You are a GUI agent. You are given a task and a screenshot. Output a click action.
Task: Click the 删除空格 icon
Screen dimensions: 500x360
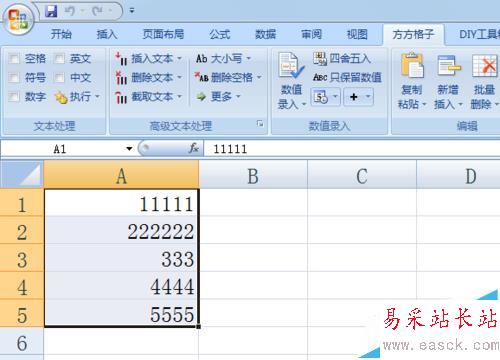[201, 78]
